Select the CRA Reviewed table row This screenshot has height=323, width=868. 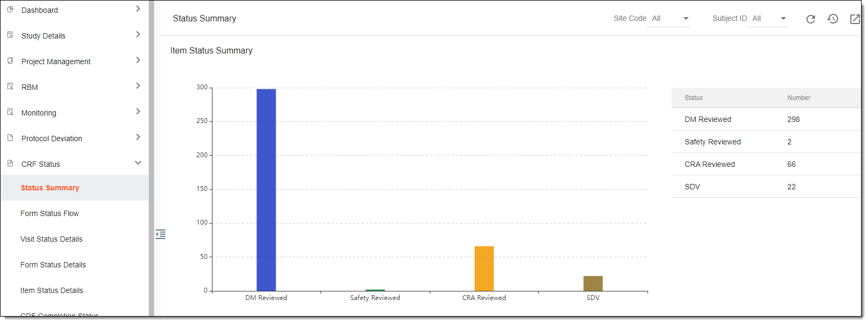point(766,164)
